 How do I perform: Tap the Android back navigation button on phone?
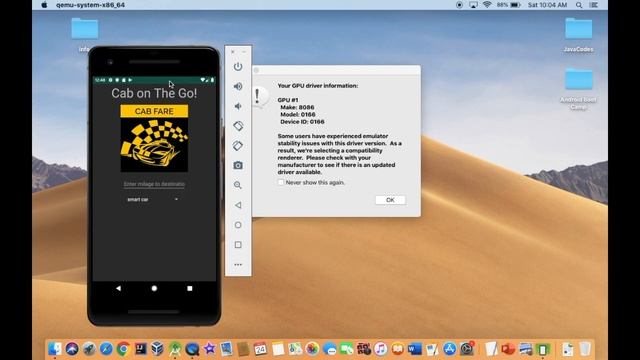pos(118,288)
